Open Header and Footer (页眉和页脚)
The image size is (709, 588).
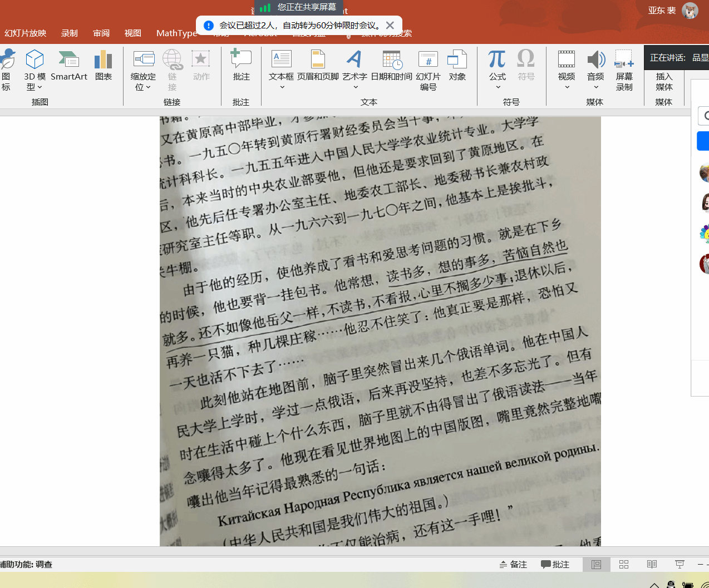click(318, 67)
